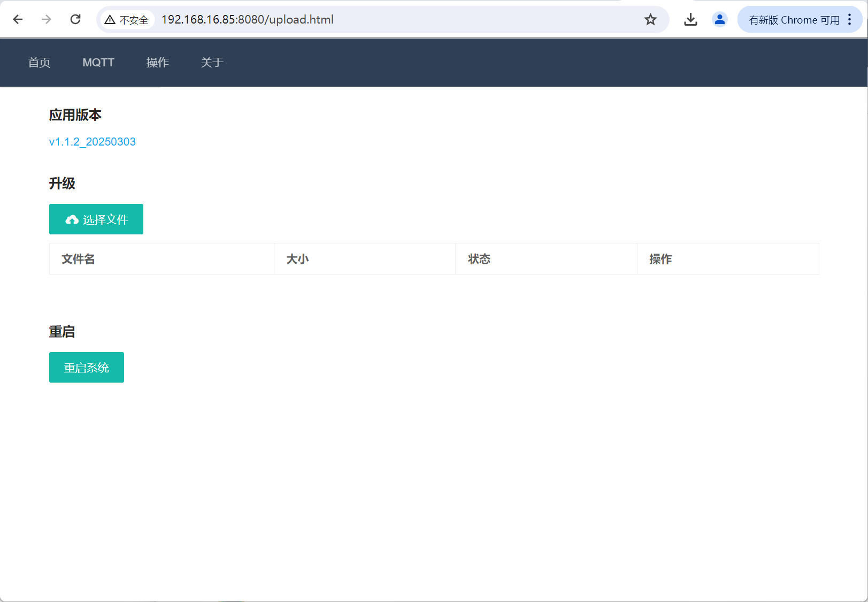The height and width of the screenshot is (602, 868).
Task: Open the Chrome profile avatar
Action: click(720, 20)
